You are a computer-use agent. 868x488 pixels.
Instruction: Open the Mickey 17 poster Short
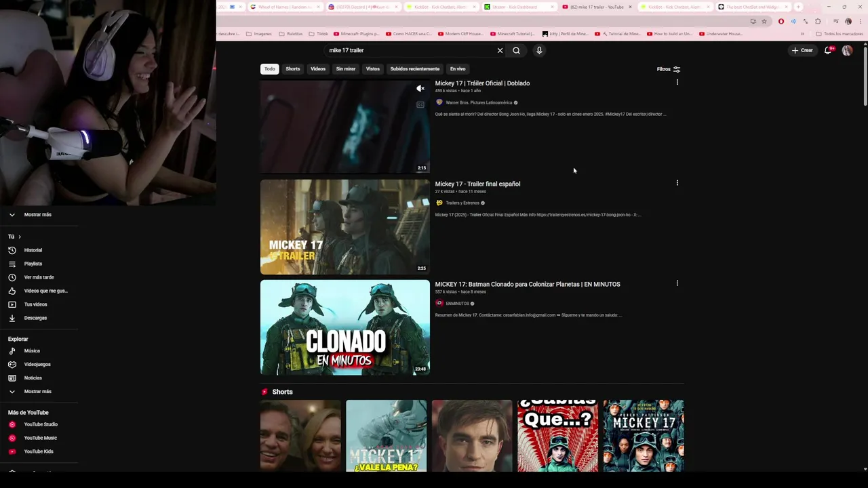644,436
